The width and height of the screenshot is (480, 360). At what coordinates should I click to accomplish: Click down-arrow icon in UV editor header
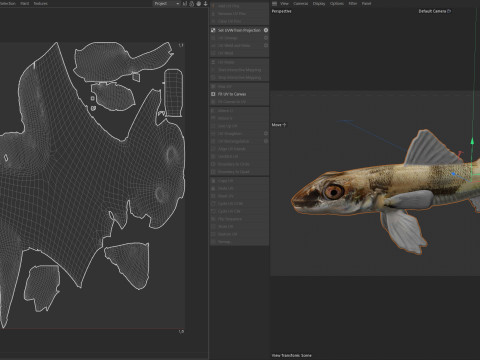pyautogui.click(x=205, y=4)
